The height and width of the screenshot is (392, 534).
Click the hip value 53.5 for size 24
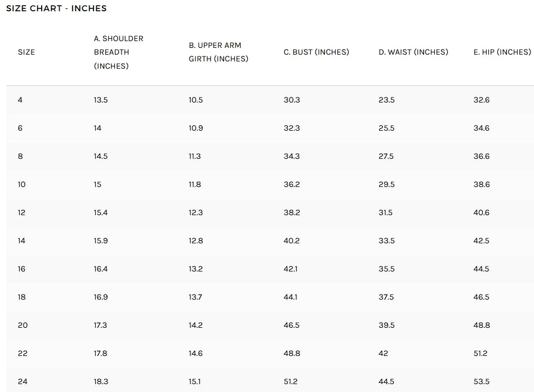[x=481, y=381]
